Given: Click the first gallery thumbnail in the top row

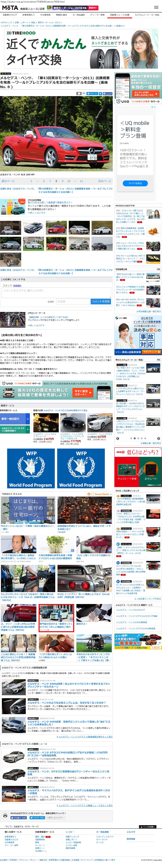Looking at the screenshot, I should (x=10, y=228).
